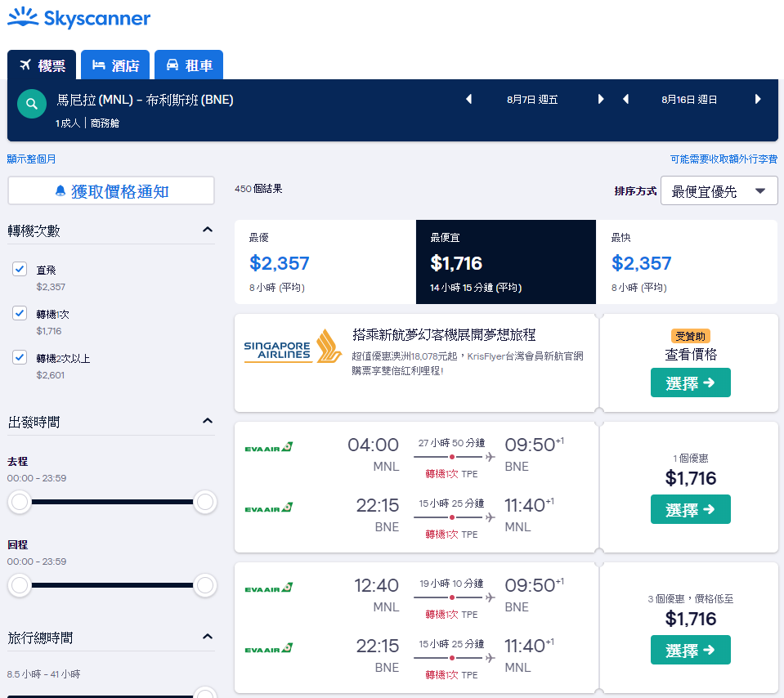This screenshot has width=784, height=698.
Task: Go to previous return date arrow
Action: tap(625, 99)
